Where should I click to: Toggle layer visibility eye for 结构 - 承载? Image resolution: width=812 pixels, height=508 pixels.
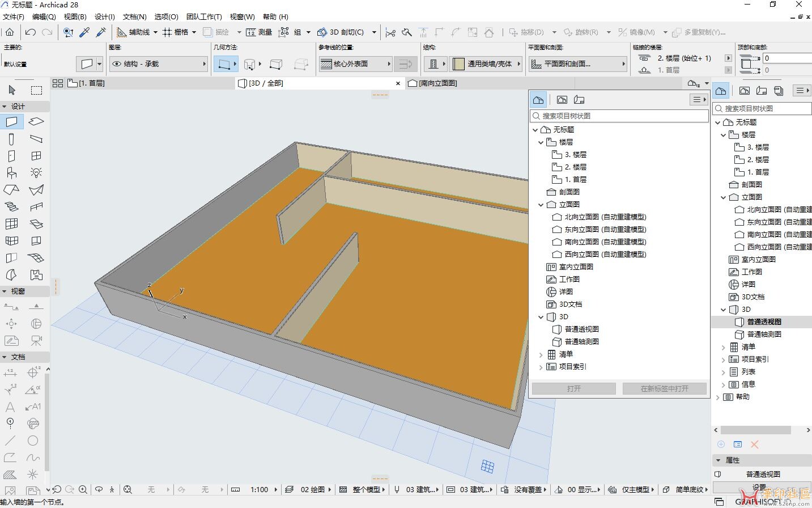[x=117, y=64]
